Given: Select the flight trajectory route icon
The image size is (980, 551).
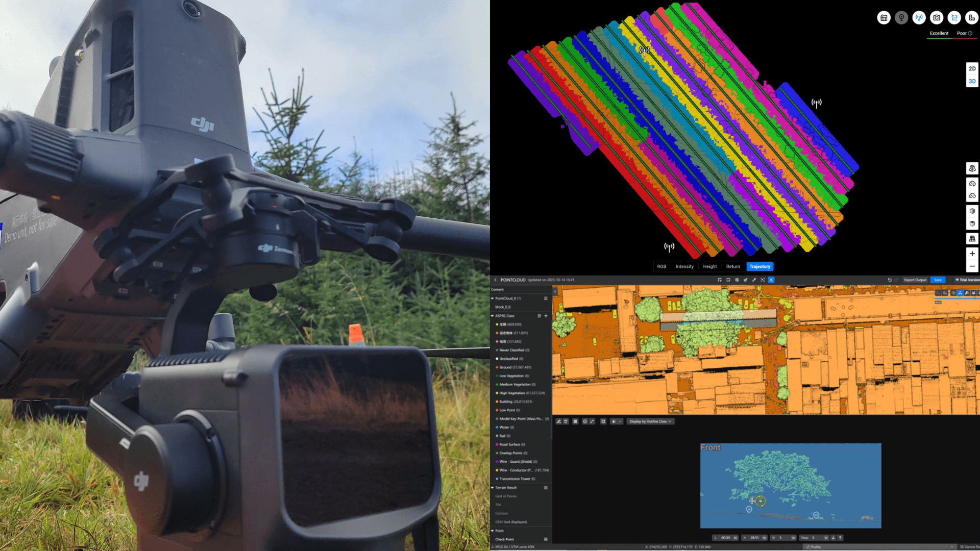Looking at the screenshot, I should pyautogui.click(x=954, y=17).
